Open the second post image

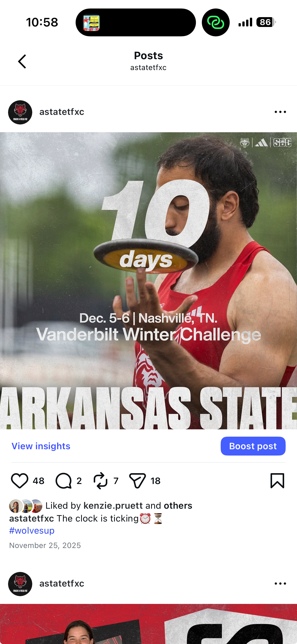[x=148, y=624]
